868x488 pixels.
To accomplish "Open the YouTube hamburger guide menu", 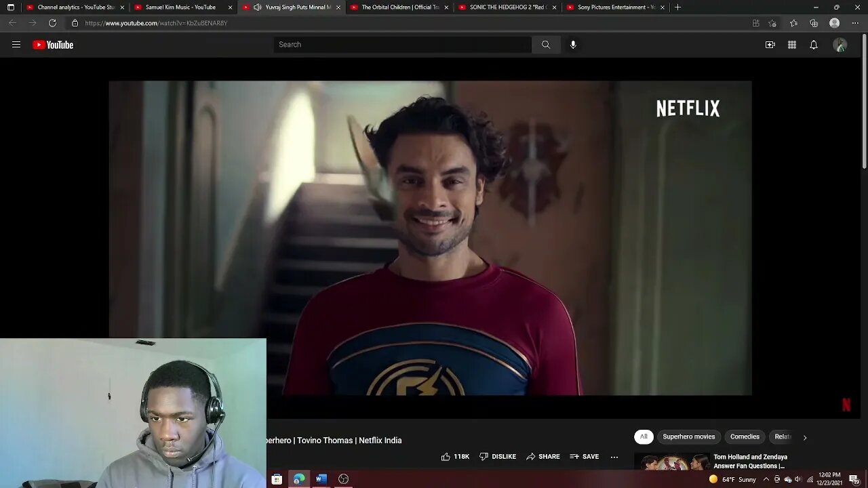I will (x=16, y=45).
